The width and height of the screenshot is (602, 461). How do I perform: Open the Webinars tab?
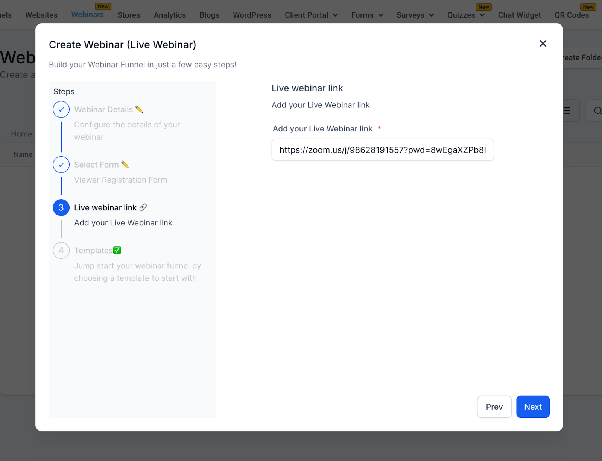click(x=87, y=15)
